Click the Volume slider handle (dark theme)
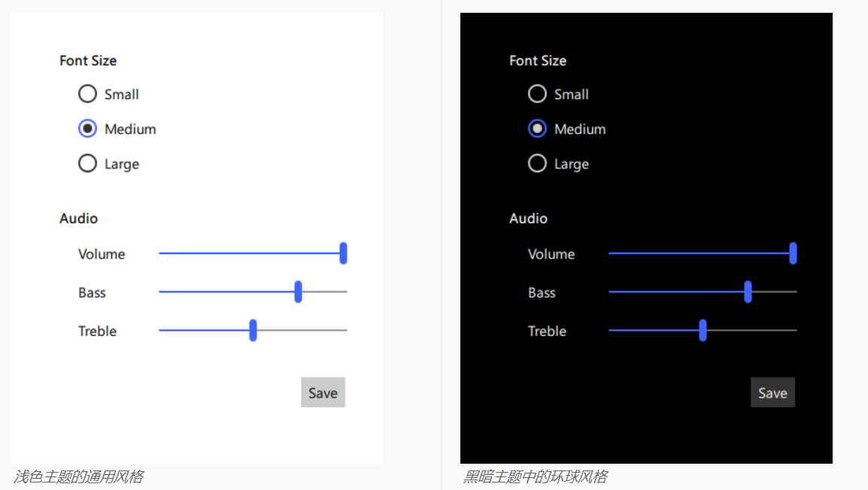Screen dimensions: 868x490 tap(793, 254)
